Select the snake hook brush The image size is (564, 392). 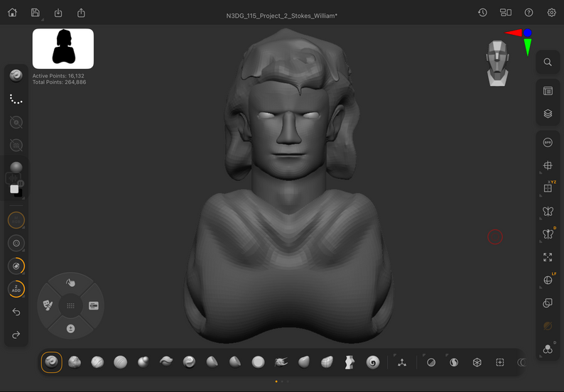click(x=281, y=362)
